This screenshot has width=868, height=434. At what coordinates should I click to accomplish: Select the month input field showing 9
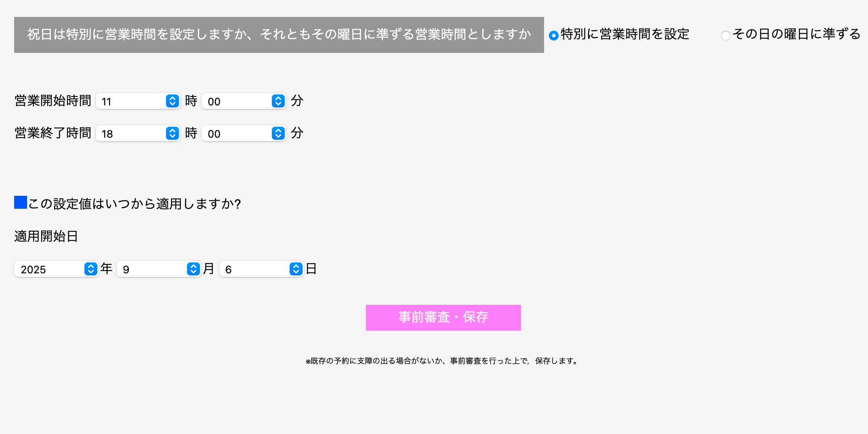153,269
